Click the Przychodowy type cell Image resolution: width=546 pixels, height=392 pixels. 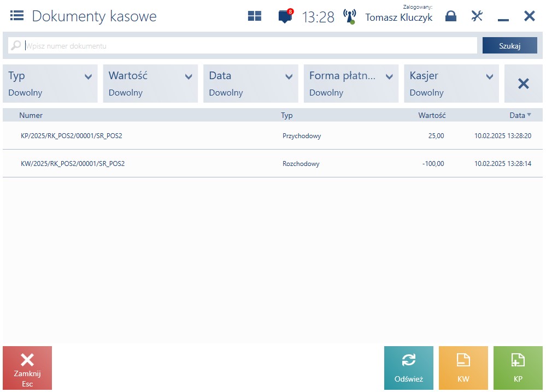[302, 135]
